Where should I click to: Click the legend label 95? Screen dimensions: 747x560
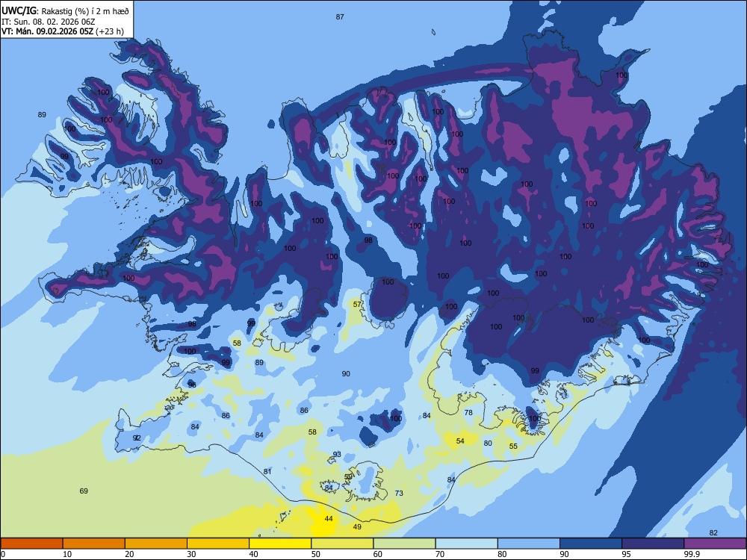tap(626, 554)
